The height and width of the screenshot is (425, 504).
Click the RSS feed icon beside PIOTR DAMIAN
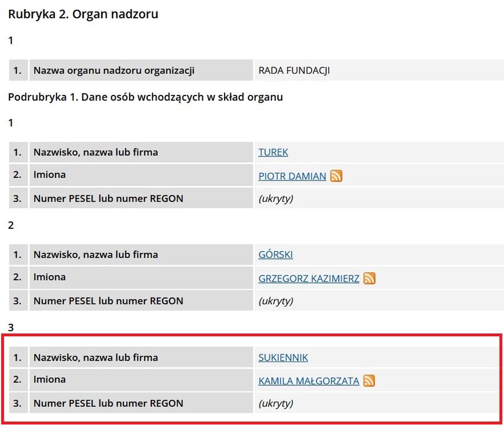pos(337,176)
